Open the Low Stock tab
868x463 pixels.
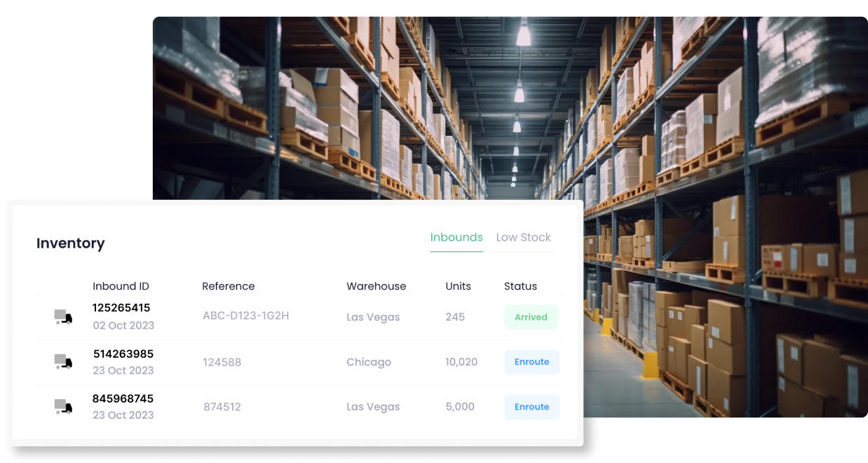coord(523,237)
